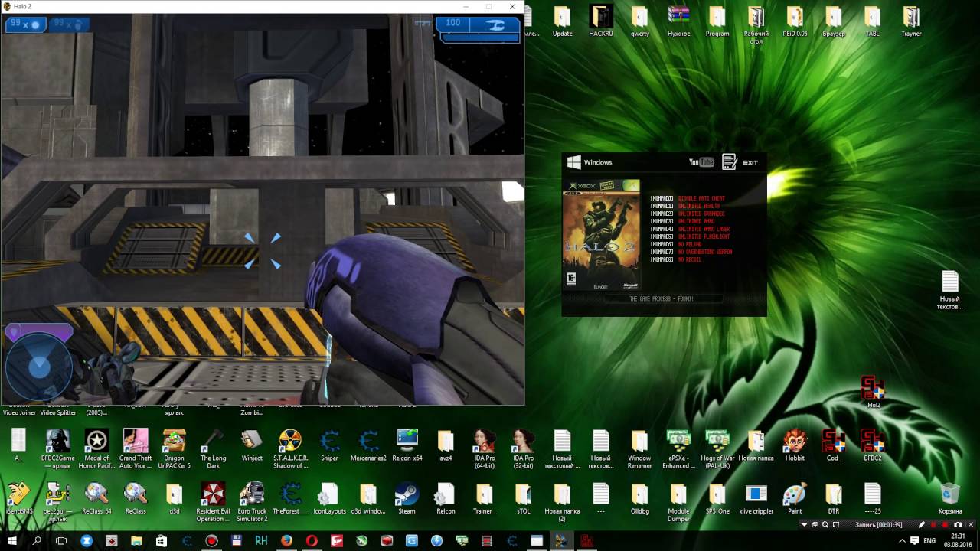Select the Recycle Bin (Корзина) icon
Viewport: 980px width, 551px height.
950,499
